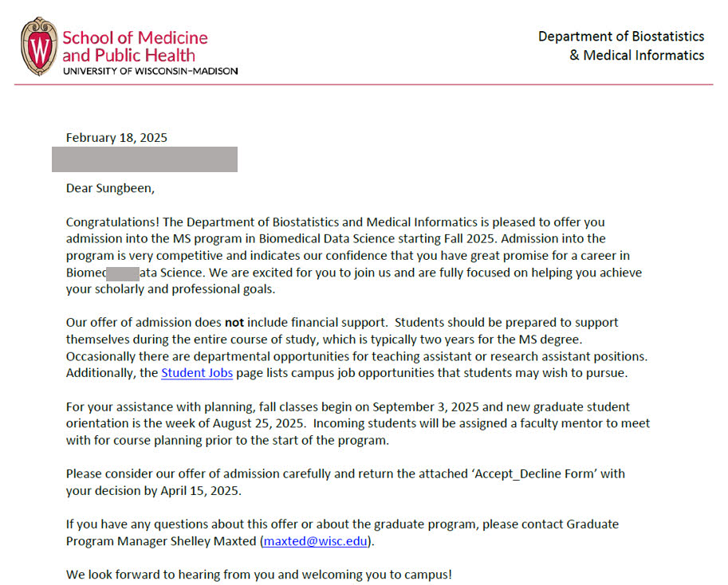This screenshot has height=585, width=728.
Task: Click the name Shelley Maxted
Action: point(215,541)
